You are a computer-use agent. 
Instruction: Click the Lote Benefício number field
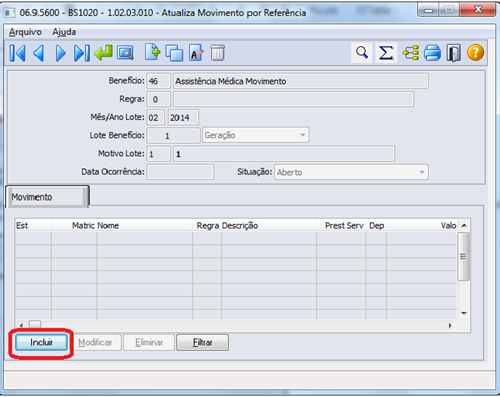tap(173, 135)
